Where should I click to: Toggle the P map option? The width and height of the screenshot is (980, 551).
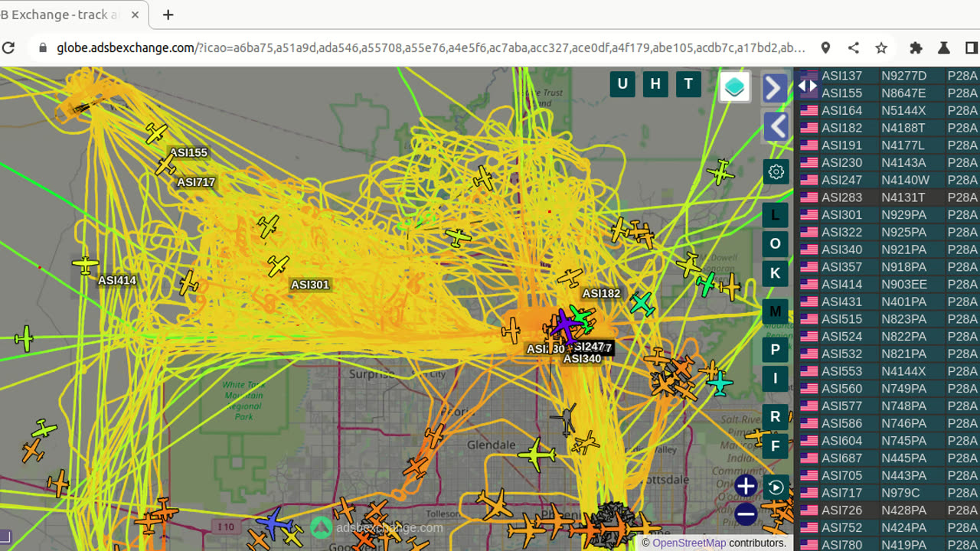tap(775, 350)
